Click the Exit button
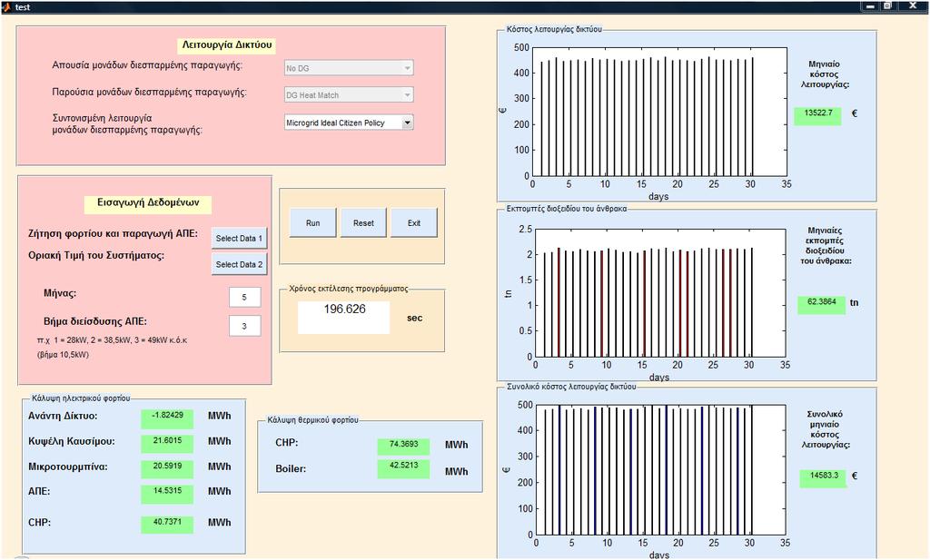The width and height of the screenshot is (930, 560). (413, 222)
